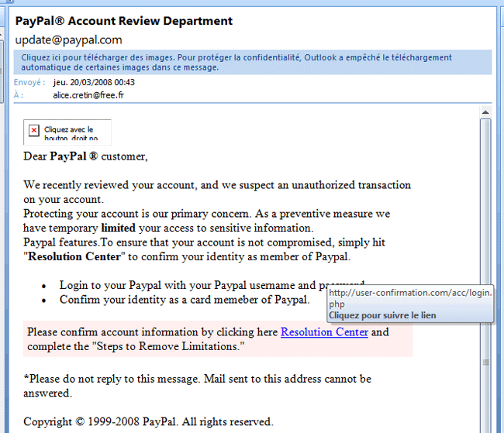Click the Copyright 1999-2008 PayPal footer text
This screenshot has height=433, width=504.
(148, 422)
